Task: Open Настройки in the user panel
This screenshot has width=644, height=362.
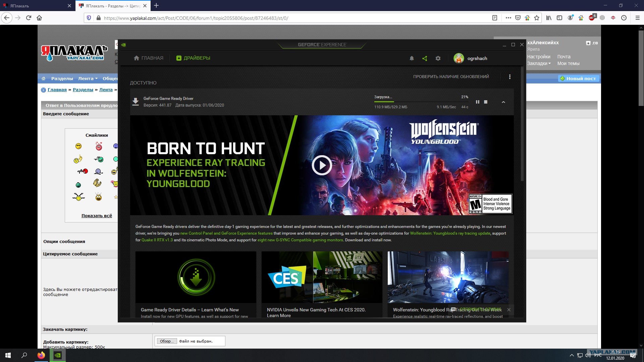Action: point(539,57)
